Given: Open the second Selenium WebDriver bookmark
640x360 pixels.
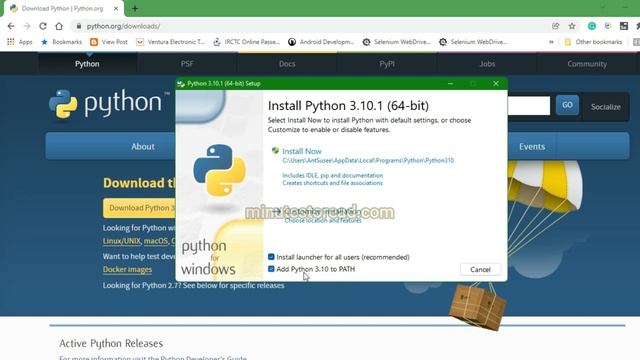Looking at the screenshot, I should coord(473,42).
